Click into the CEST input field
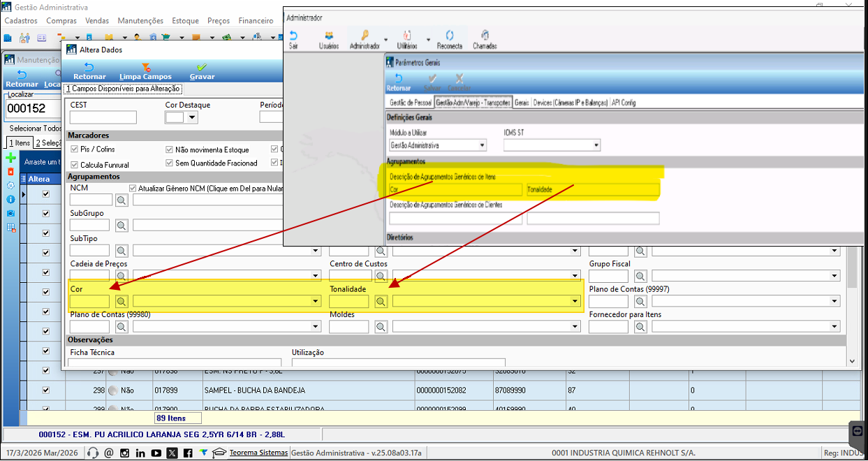The image size is (868, 461). (103, 117)
